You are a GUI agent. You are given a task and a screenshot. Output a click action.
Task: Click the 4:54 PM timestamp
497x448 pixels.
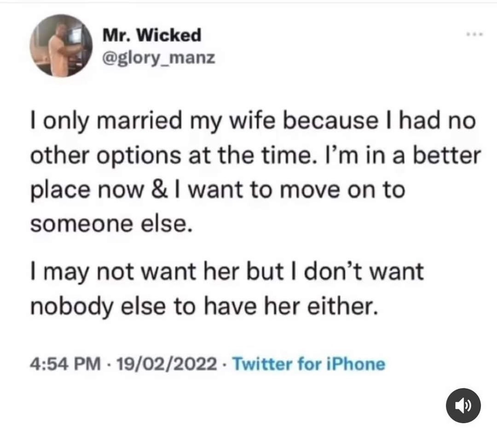pos(65,364)
